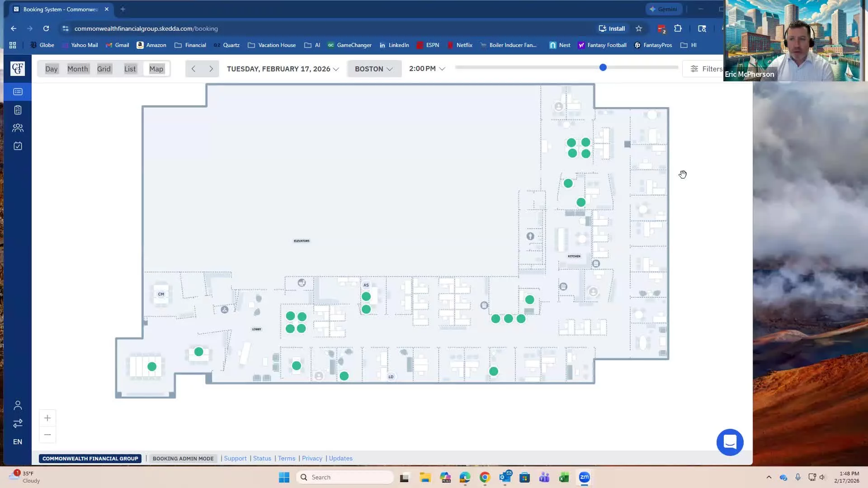Open the calendar check sidebar icon
This screenshot has height=488, width=868.
coord(18,146)
